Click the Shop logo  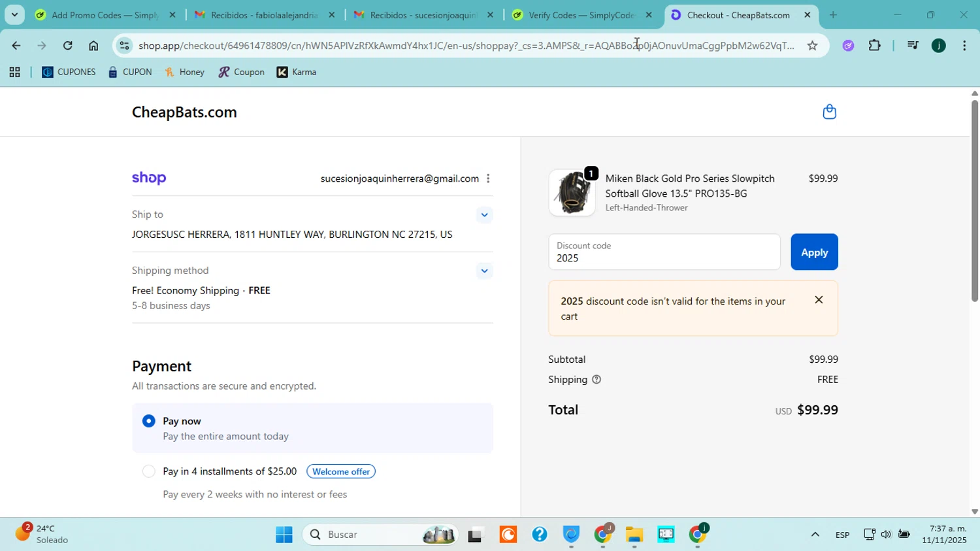coord(149,178)
